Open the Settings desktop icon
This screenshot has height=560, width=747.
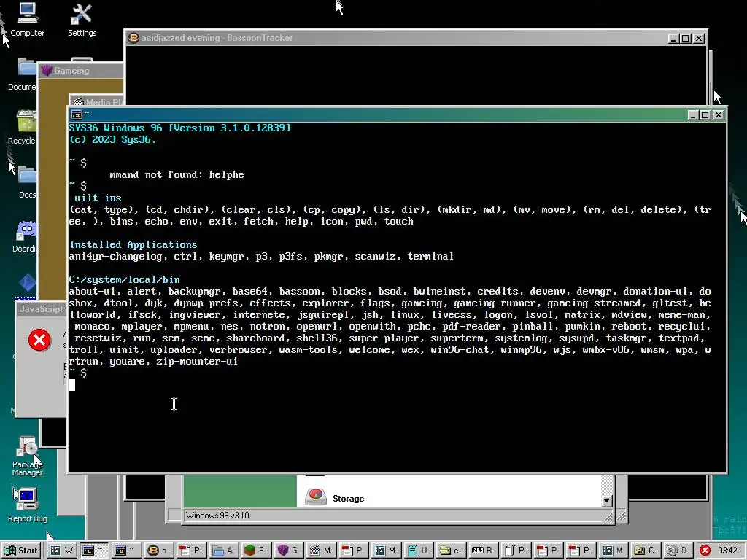[82, 20]
